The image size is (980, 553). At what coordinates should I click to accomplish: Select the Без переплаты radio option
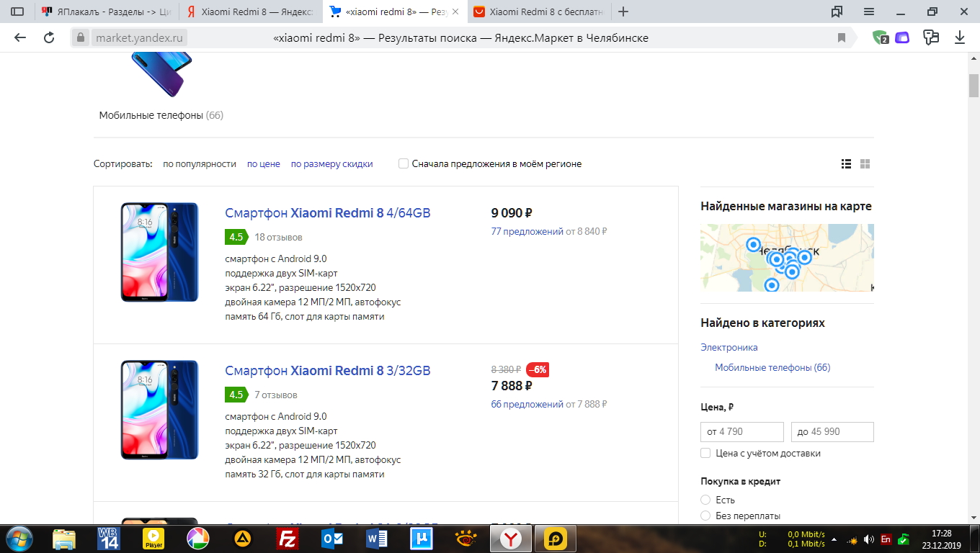(x=705, y=516)
